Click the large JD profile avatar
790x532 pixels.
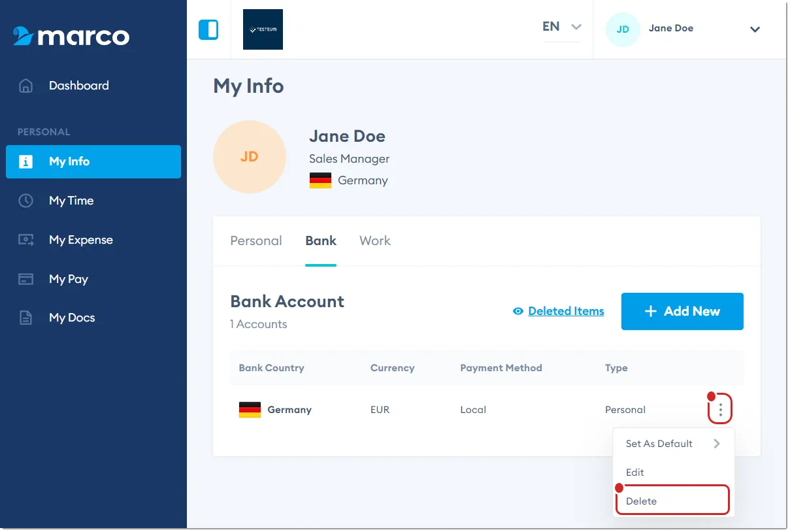pyautogui.click(x=250, y=157)
